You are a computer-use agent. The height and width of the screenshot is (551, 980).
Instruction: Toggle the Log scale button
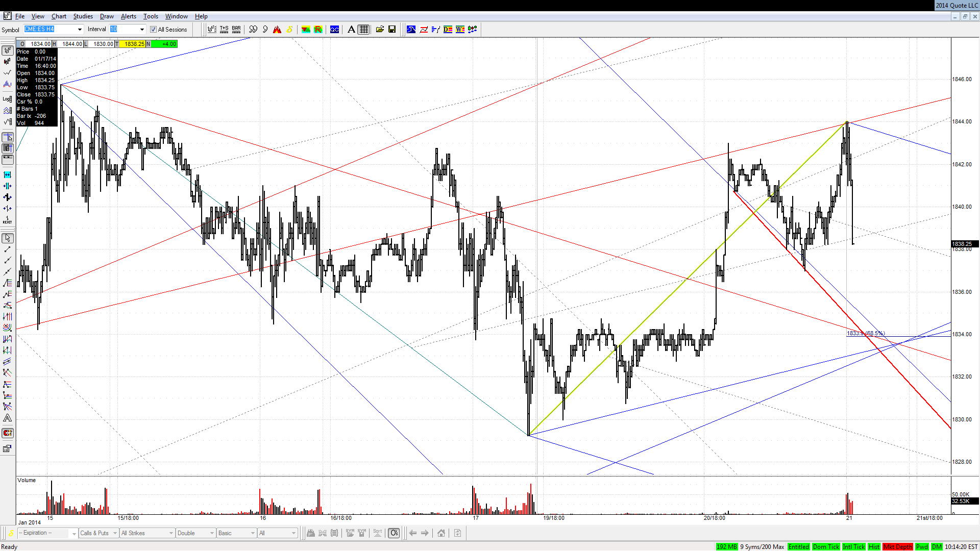(x=7, y=99)
